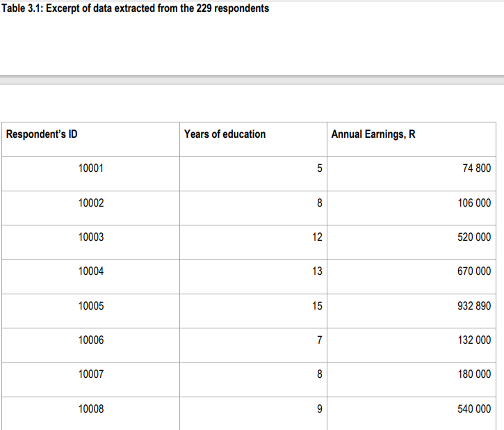
Task: Click annual earnings value 670 000
Action: pos(474,271)
